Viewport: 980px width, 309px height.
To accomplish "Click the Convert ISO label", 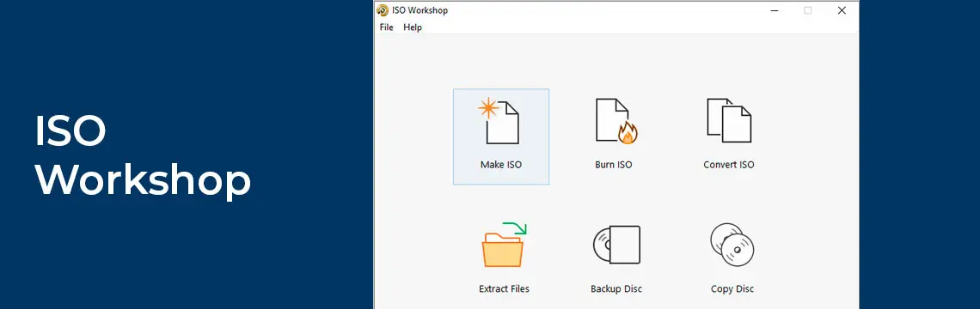I will [x=729, y=165].
